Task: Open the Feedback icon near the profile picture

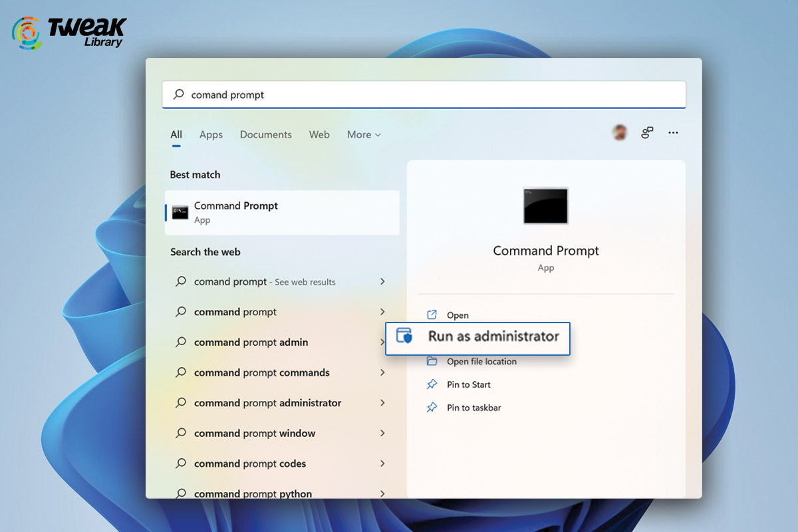Action: (646, 132)
